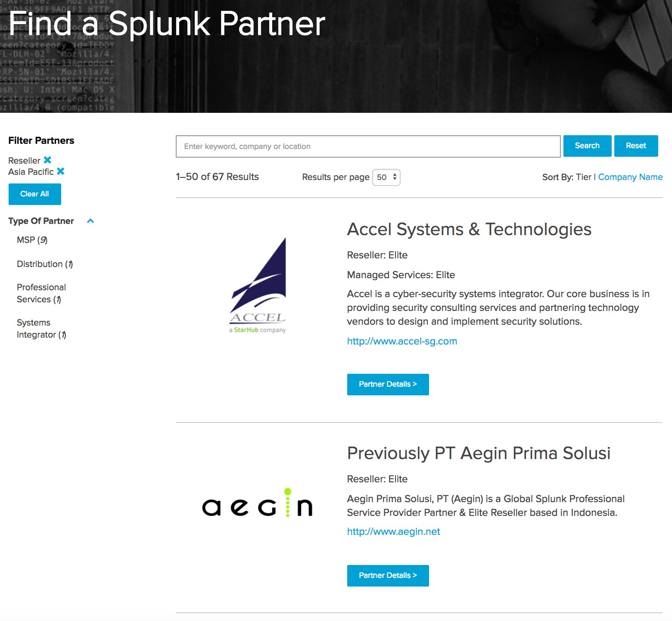672x621 pixels.
Task: Click the Reset button
Action: coord(636,146)
